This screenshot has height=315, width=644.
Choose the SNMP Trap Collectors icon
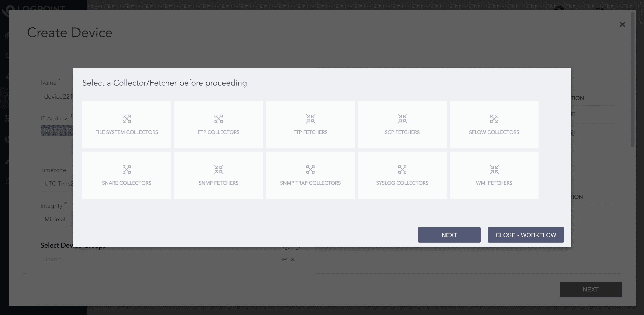[x=310, y=169]
